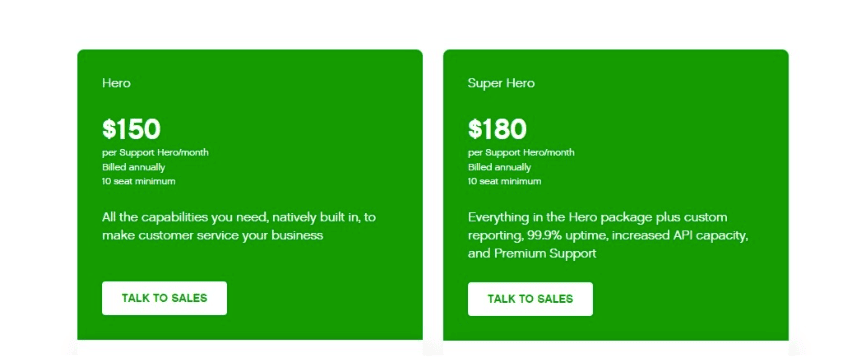Click "and Premium Support" text
Image resolution: width=852 pixels, height=364 pixels.
(532, 253)
